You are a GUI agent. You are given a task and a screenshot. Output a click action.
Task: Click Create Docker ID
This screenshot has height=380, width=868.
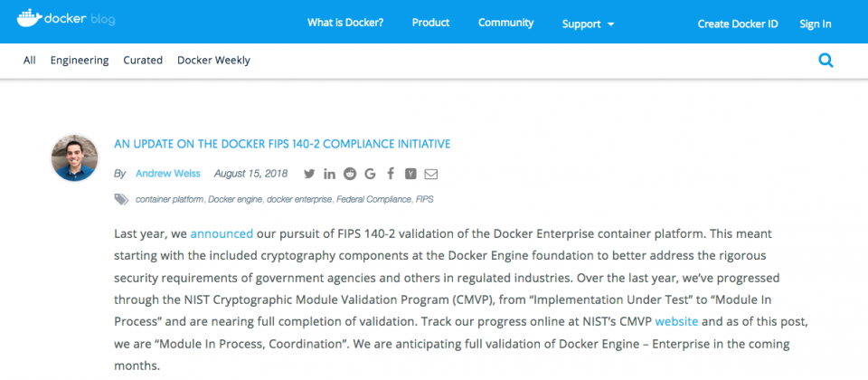point(738,24)
